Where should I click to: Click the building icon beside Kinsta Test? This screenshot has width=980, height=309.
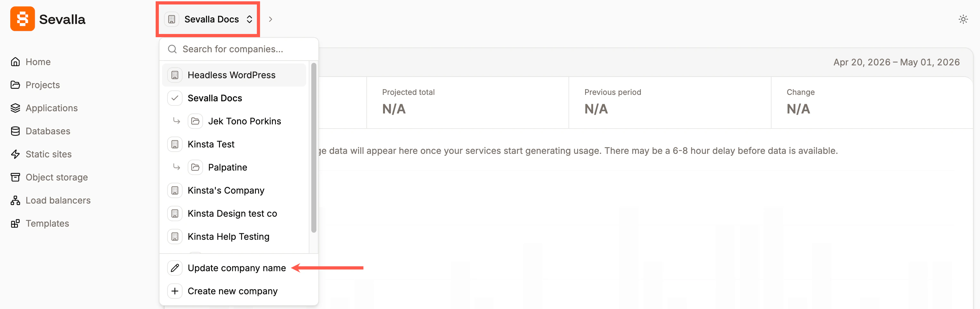click(175, 144)
